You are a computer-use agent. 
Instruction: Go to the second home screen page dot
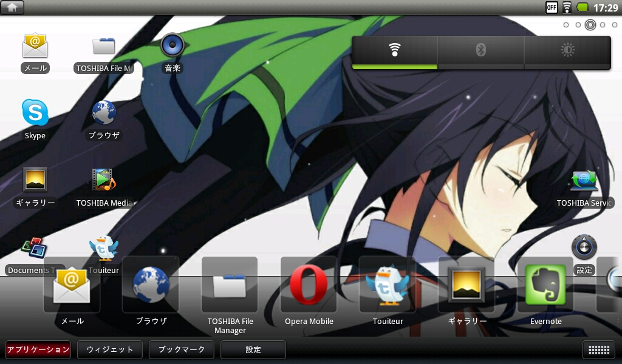click(578, 25)
